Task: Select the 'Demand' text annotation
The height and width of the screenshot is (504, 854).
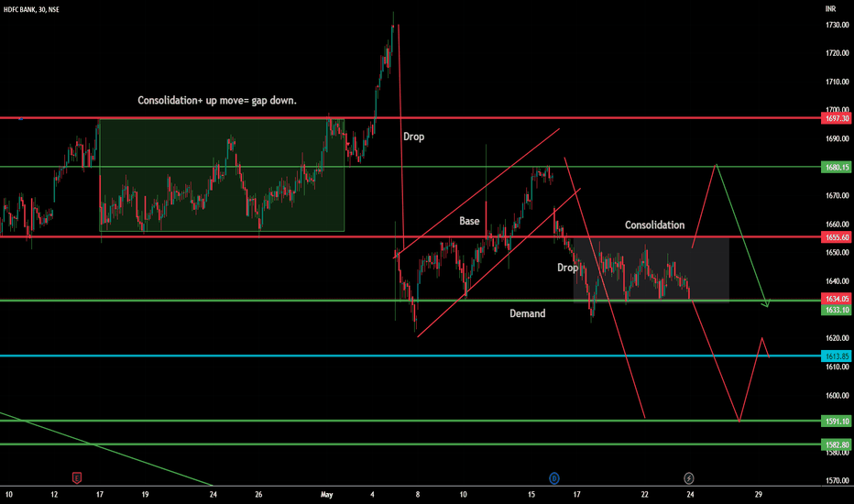Action: tap(527, 313)
